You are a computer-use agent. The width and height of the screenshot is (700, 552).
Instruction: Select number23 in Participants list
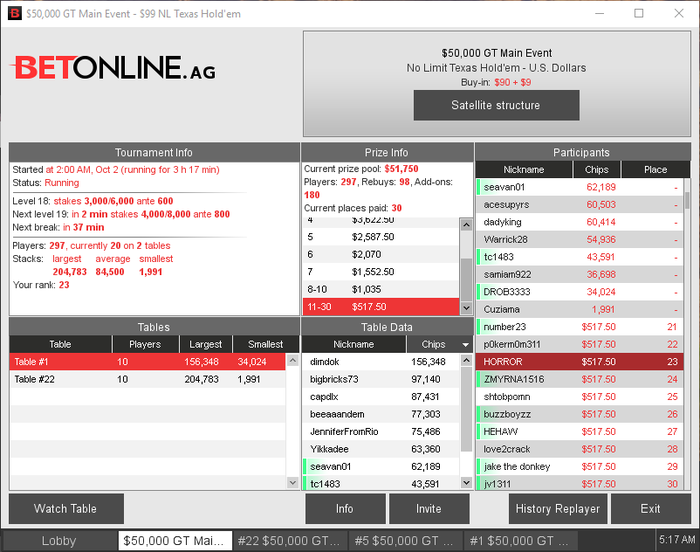pos(579,326)
